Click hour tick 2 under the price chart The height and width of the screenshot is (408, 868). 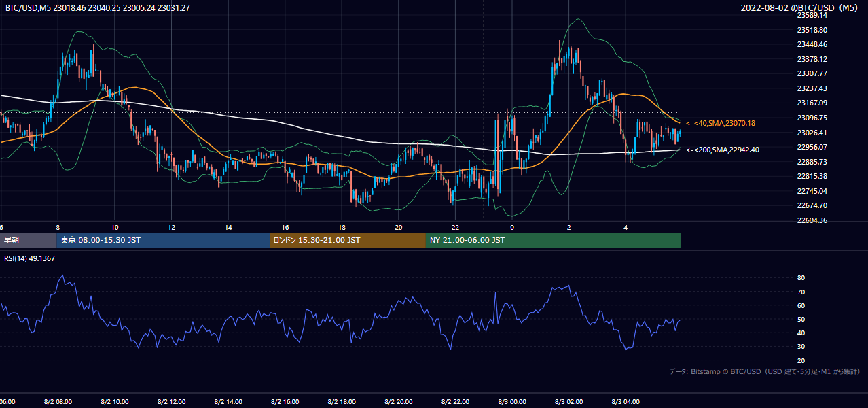(x=569, y=227)
